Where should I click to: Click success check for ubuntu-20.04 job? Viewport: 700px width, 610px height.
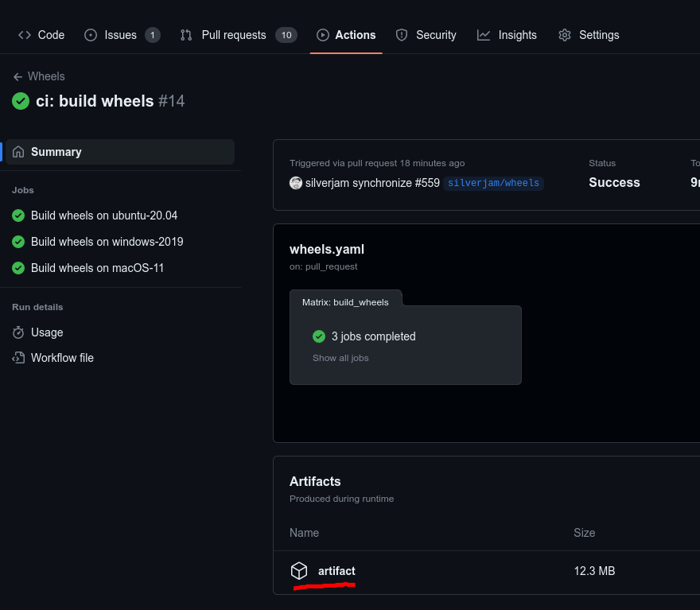18,216
